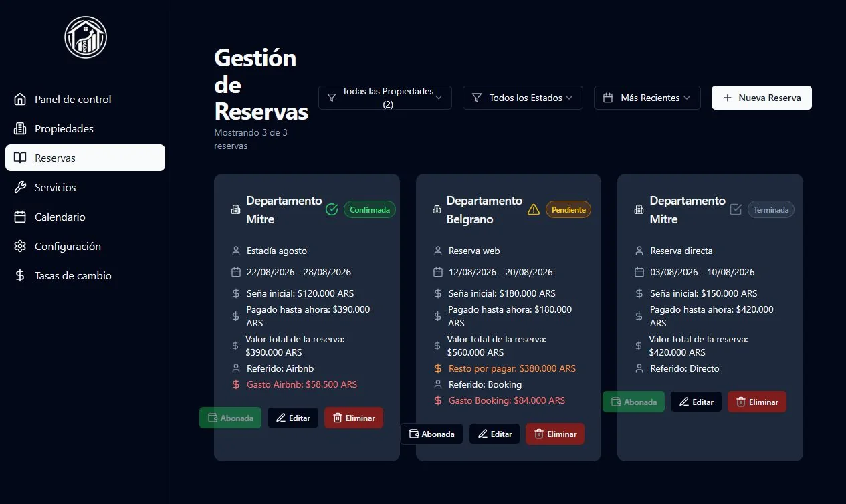Click the yellow warning triangle on Belgrano card
This screenshot has height=504, width=846.
click(x=534, y=209)
